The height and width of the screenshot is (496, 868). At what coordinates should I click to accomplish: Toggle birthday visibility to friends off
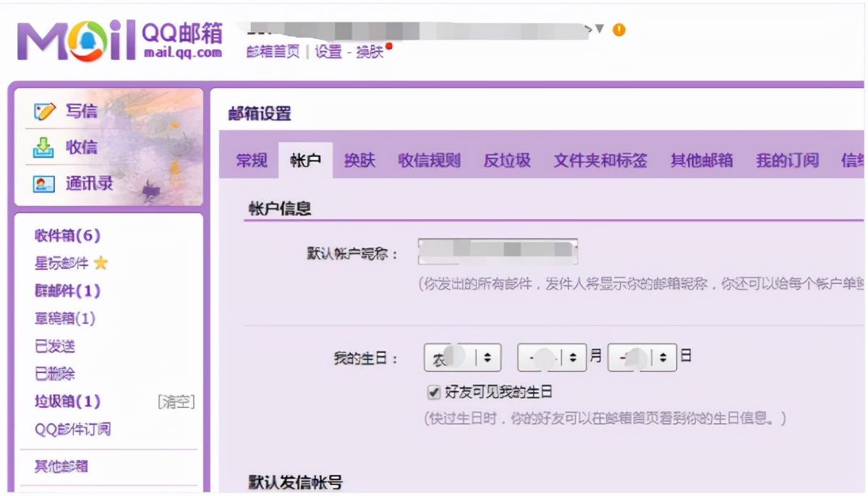(433, 393)
